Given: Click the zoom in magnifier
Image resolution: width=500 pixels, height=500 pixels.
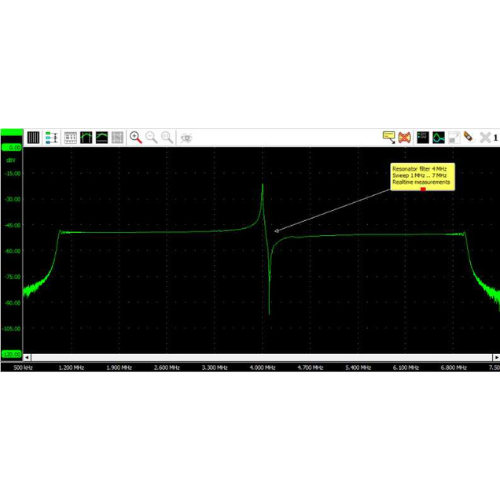Looking at the screenshot, I should (x=136, y=137).
